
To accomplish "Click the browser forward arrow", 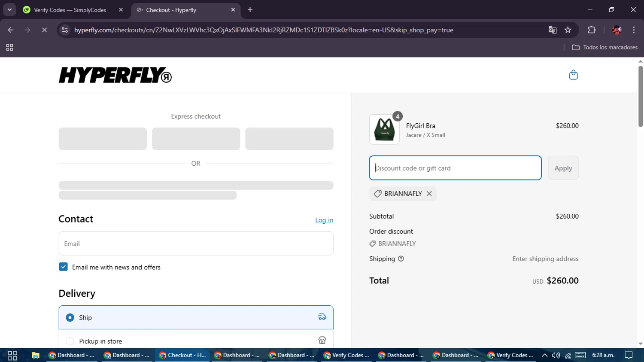I will (x=27, y=30).
